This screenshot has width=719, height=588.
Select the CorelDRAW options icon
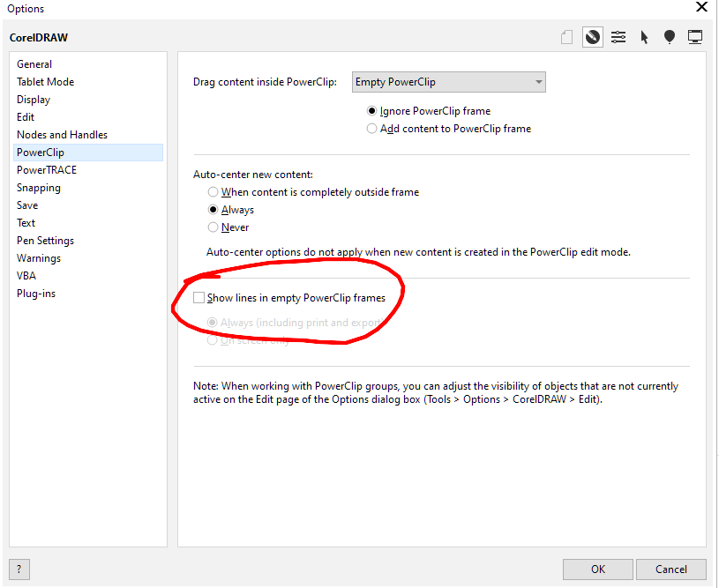tap(593, 37)
